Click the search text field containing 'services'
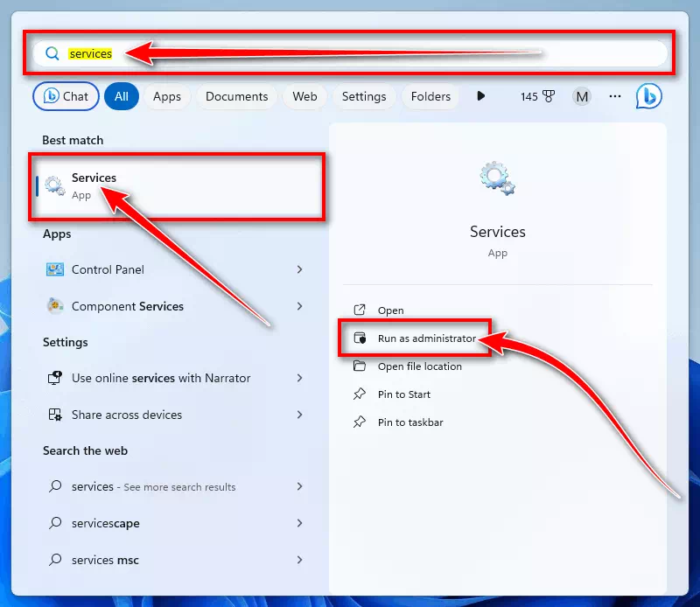 [350, 53]
